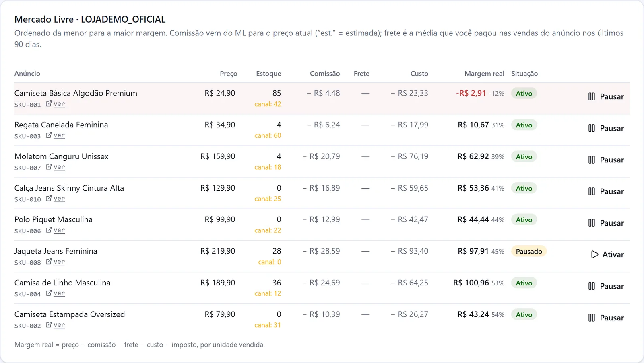Click the Frete column header
The image size is (644, 363).
(361, 74)
